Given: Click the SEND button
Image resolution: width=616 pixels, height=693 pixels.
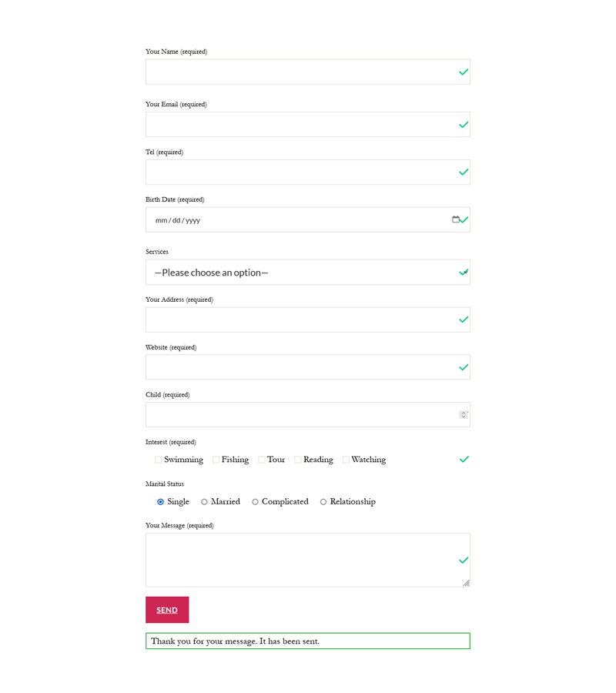Looking at the screenshot, I should pos(167,609).
